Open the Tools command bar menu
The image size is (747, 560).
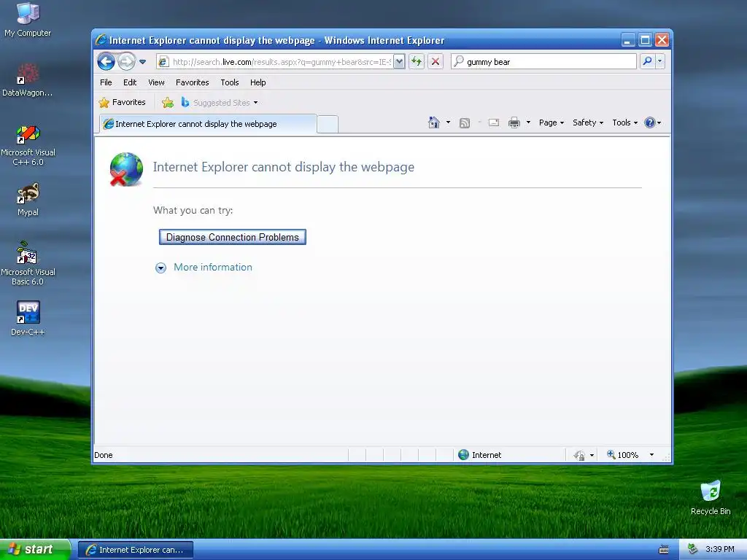(624, 122)
